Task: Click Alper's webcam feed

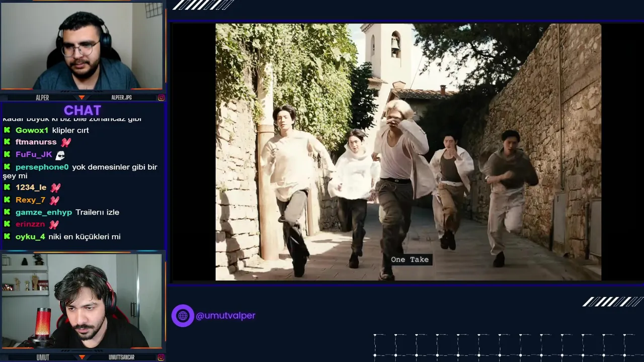Action: 82,46
